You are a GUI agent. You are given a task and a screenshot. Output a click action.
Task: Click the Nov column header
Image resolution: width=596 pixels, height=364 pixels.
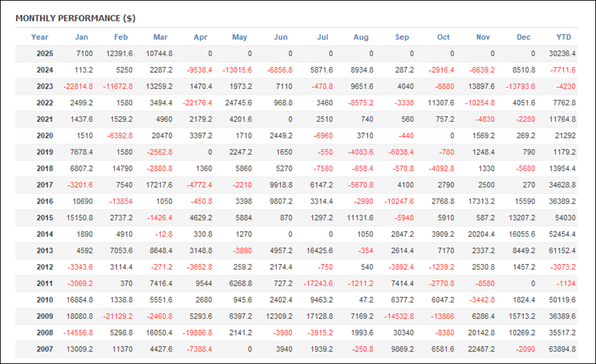pos(483,37)
